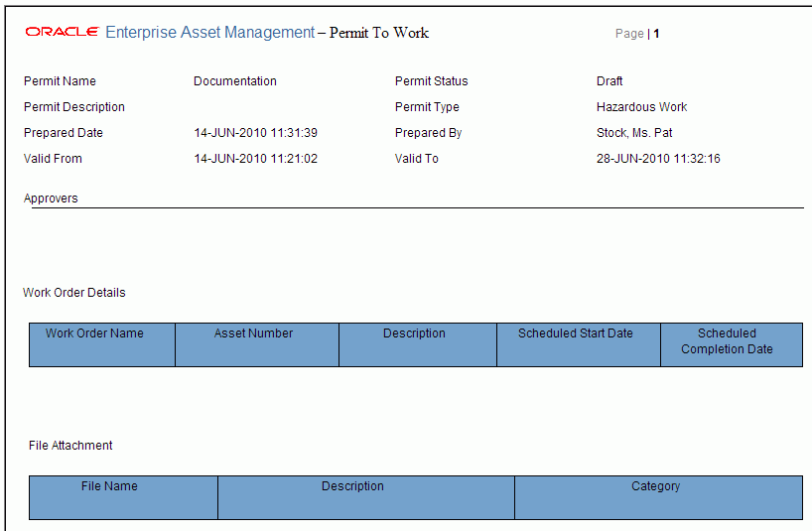Click the 'Prepared By' label

pos(428,133)
